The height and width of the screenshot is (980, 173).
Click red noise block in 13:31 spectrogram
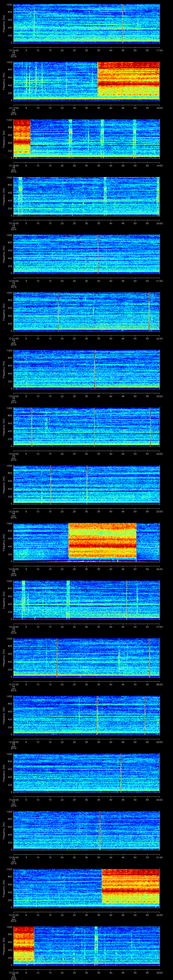coord(131,886)
